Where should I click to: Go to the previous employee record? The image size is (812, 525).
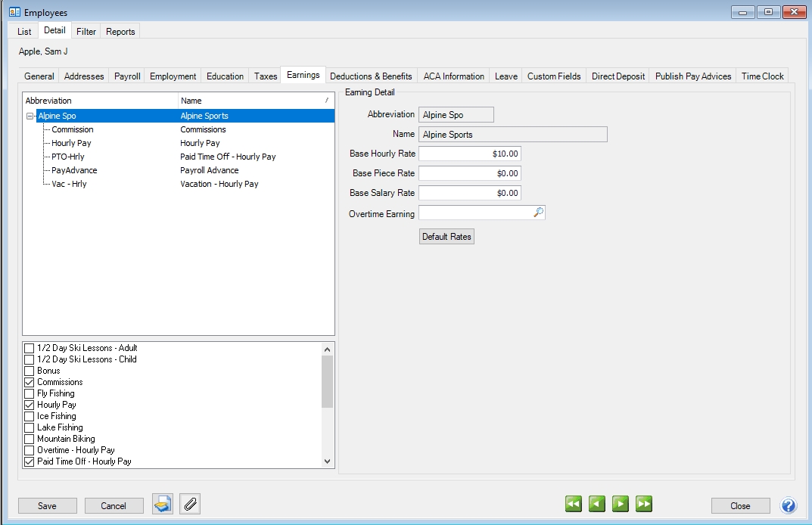pyautogui.click(x=597, y=505)
